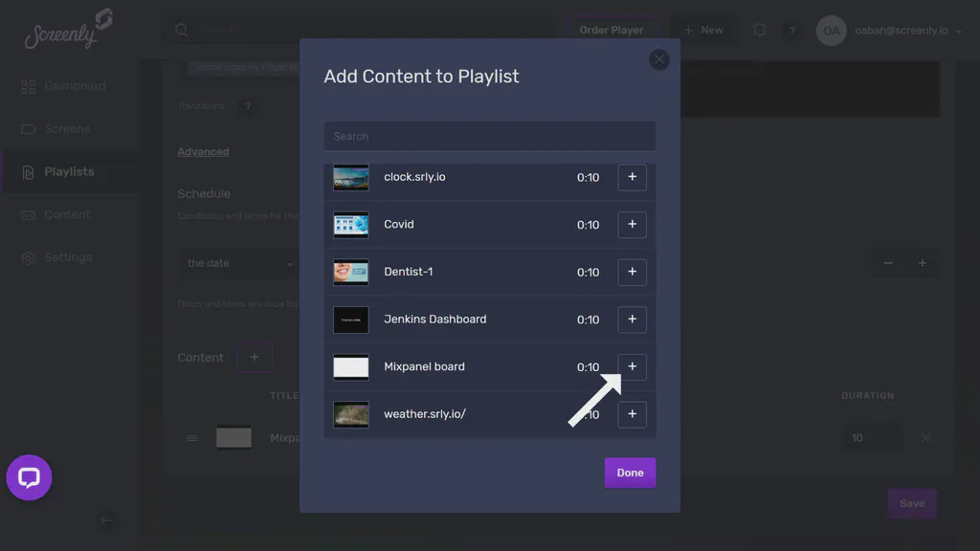This screenshot has height=551, width=980.
Task: Open the 'the date' schedule dropdown
Action: [x=239, y=263]
